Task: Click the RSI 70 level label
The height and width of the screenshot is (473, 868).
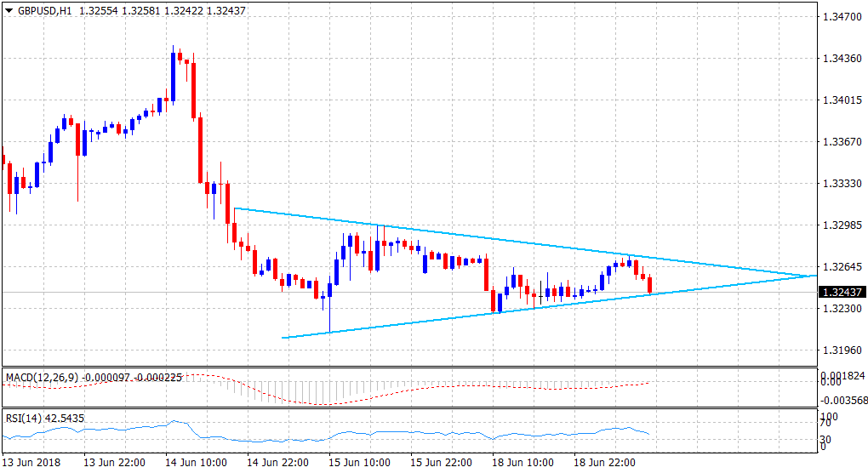Action: [825, 423]
